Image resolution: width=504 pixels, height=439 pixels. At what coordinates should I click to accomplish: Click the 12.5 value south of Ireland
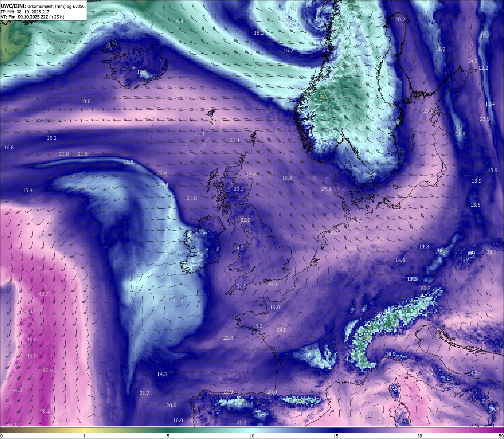[178, 300]
